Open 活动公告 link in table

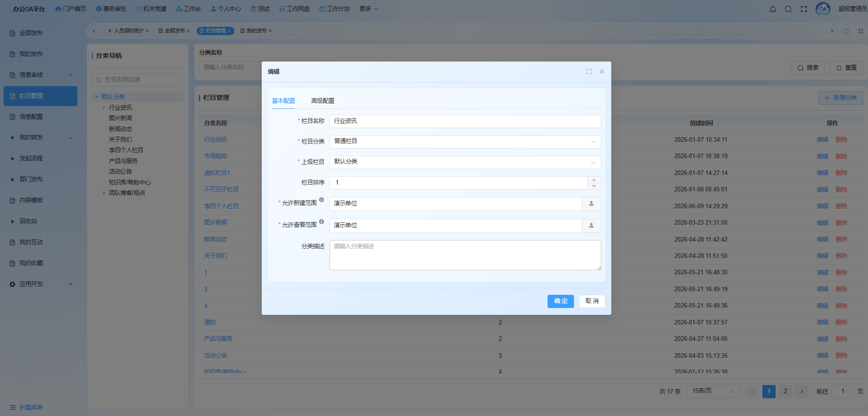click(x=215, y=356)
